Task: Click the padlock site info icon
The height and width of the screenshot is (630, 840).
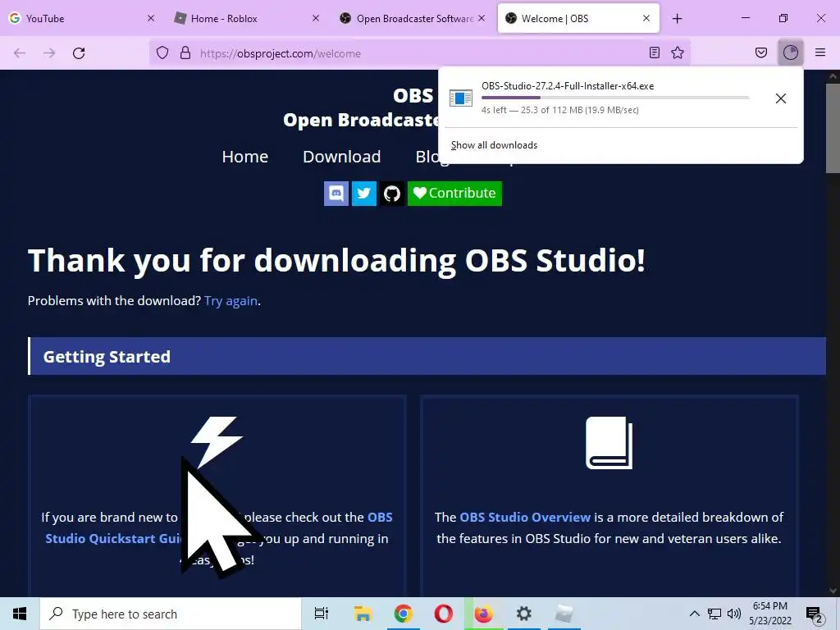Action: (185, 53)
